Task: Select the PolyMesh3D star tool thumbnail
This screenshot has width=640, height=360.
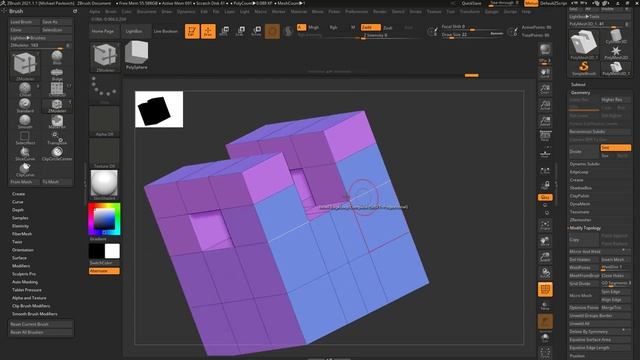Action: point(616,53)
